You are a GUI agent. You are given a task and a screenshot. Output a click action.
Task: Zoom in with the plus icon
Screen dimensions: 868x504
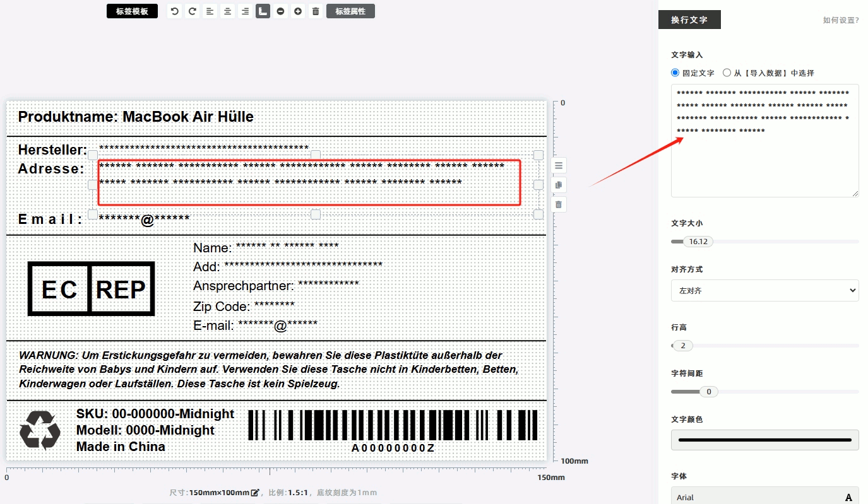click(x=298, y=11)
